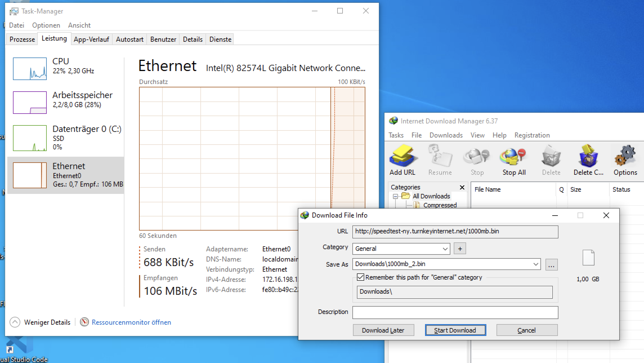Click the Start Download button
The height and width of the screenshot is (363, 644).
(x=455, y=330)
